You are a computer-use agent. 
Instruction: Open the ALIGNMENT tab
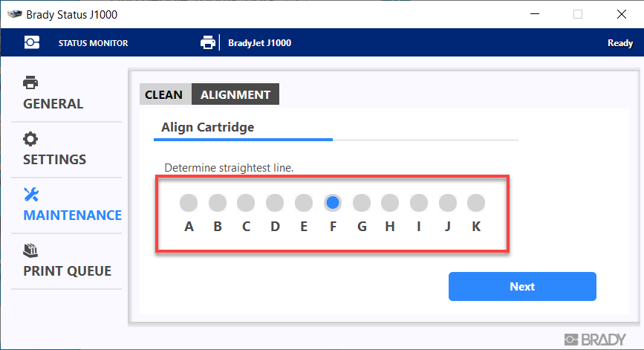pyautogui.click(x=235, y=94)
